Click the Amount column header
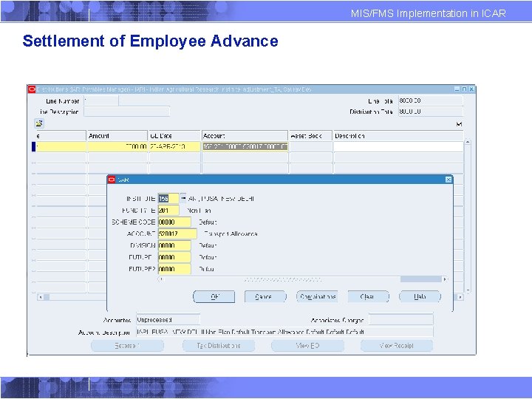The width and height of the screenshot is (532, 399). (x=117, y=136)
